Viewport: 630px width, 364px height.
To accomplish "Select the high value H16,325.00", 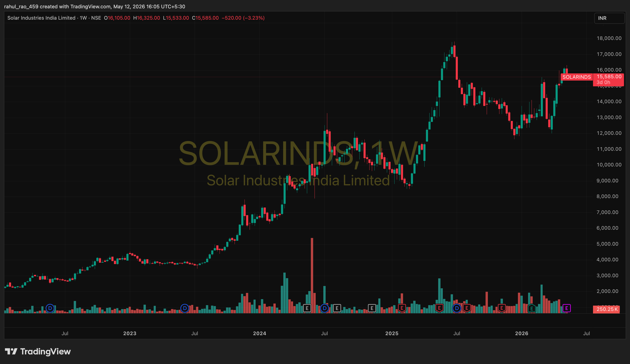I will 147,18.
